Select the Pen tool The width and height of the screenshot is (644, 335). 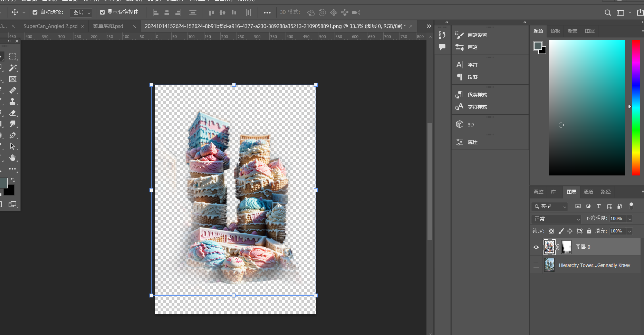click(x=13, y=135)
